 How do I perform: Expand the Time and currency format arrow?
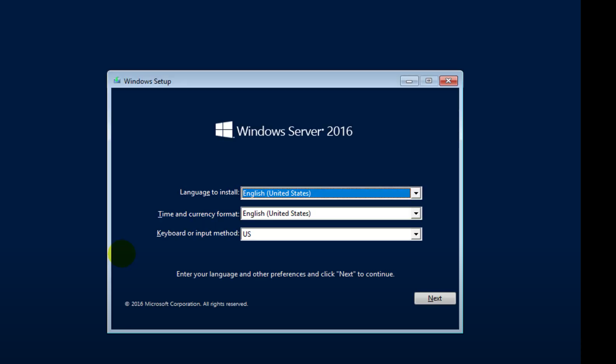416,213
